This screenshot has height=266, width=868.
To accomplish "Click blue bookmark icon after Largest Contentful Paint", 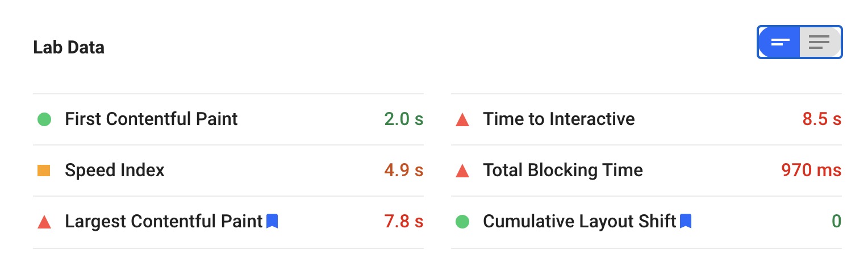I will pos(272,221).
